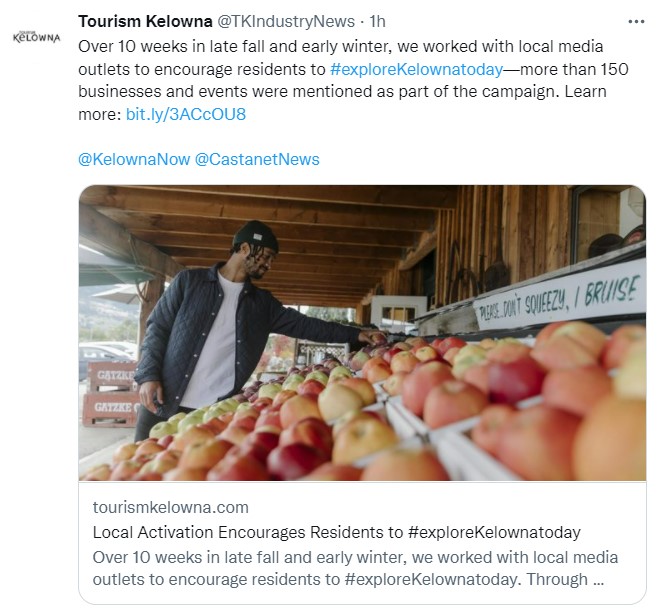Screen dimensions: 657x612
Task: Click the link card's description excerpt
Action: click(355, 568)
